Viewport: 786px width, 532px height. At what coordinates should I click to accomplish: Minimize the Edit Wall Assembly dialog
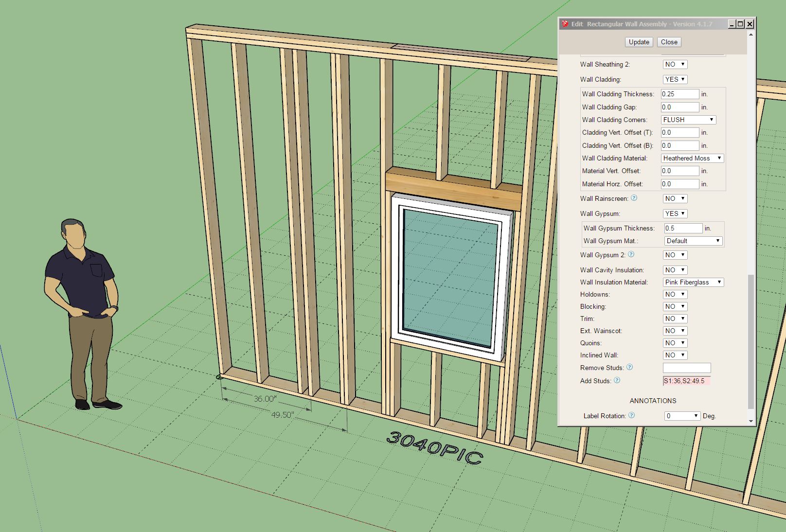click(732, 24)
